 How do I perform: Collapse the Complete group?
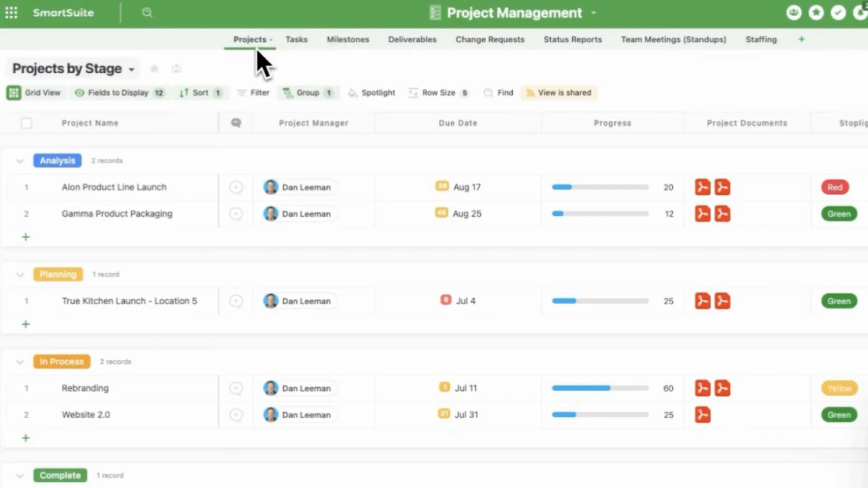click(x=20, y=476)
